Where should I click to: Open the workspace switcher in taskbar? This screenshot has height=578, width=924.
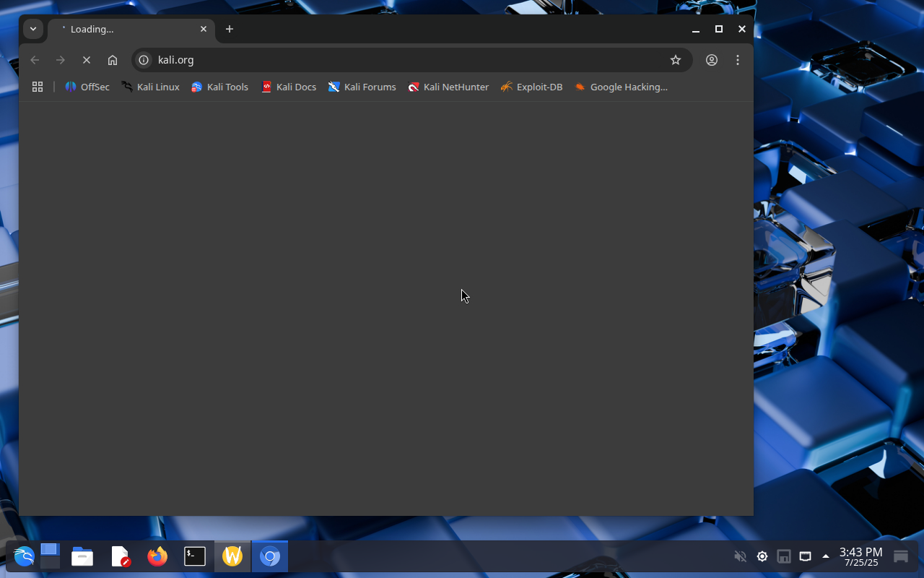pos(50,556)
